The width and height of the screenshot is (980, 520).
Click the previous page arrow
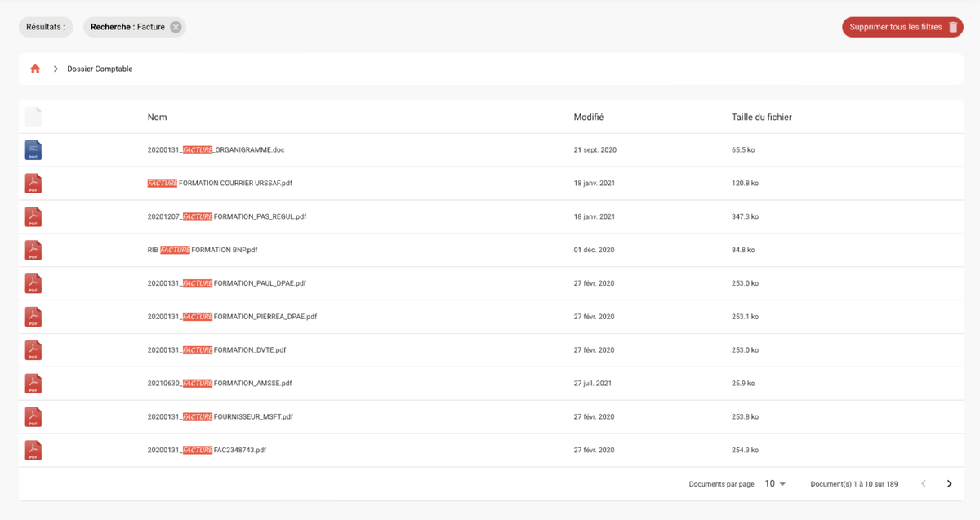[924, 483]
